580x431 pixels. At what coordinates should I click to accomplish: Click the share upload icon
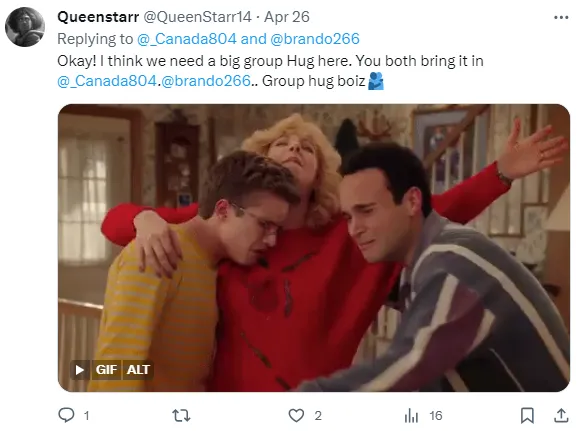point(561,415)
